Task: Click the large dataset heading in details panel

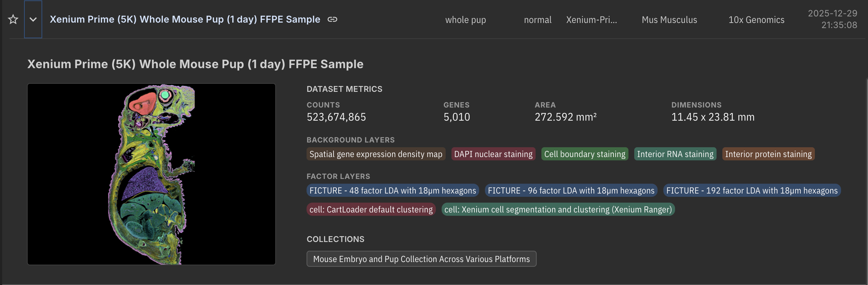Action: click(196, 64)
